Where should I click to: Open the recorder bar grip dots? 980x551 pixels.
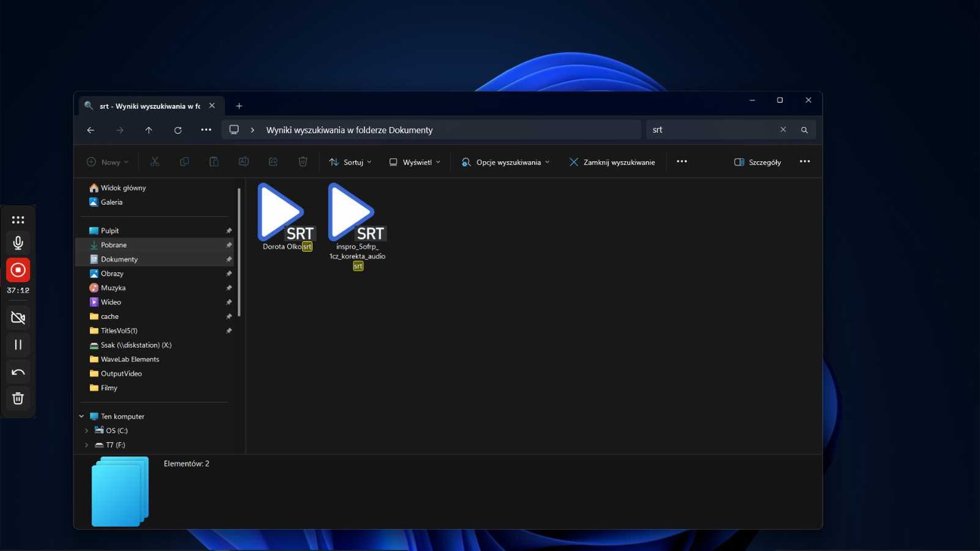(18, 220)
